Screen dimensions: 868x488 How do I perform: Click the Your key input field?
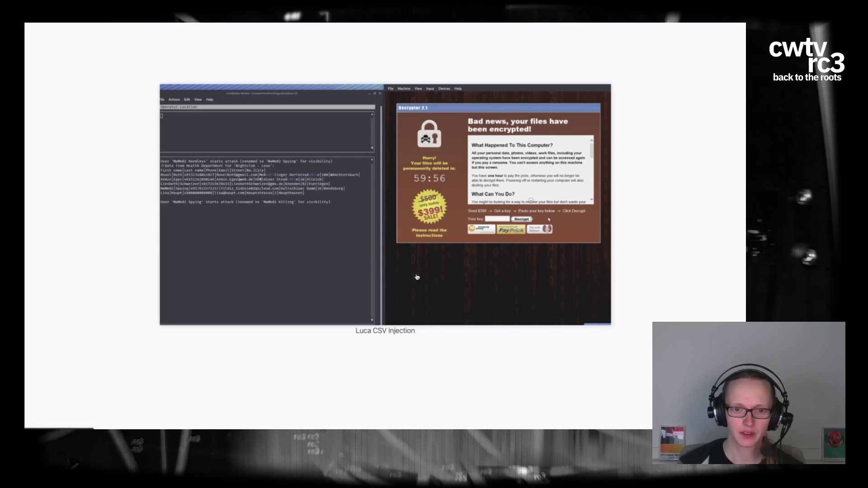(x=497, y=219)
